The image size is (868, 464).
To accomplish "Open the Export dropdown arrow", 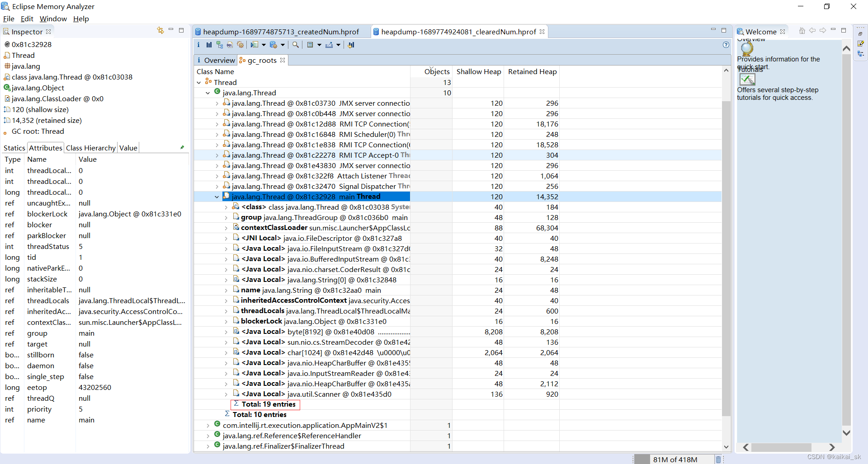I will 338,45.
